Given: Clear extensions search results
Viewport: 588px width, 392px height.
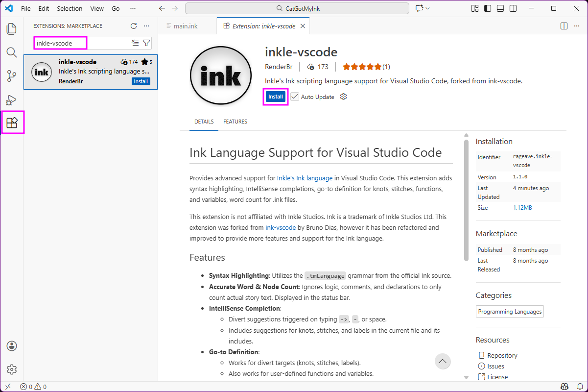Looking at the screenshot, I should 135,43.
